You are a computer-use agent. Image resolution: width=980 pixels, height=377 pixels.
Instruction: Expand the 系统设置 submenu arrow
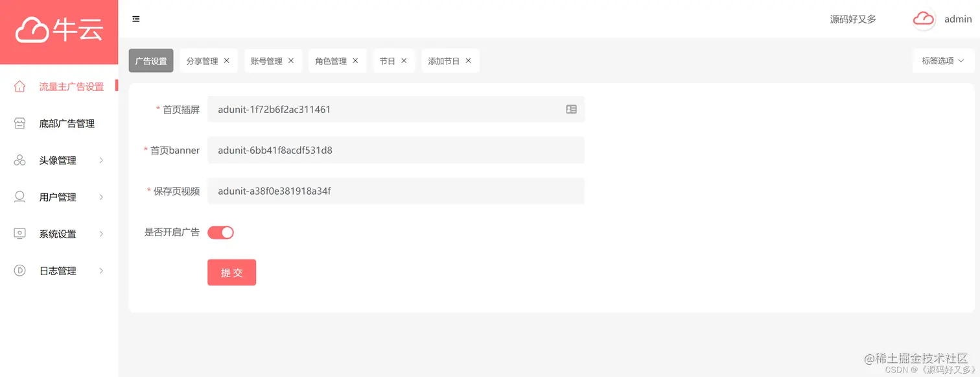[x=101, y=234]
